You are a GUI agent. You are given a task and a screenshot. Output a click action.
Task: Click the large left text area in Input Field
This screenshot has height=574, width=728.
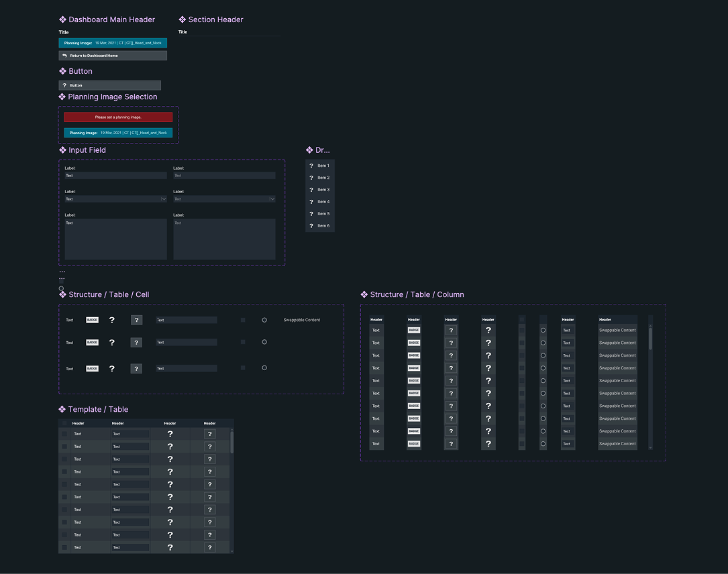click(x=115, y=239)
